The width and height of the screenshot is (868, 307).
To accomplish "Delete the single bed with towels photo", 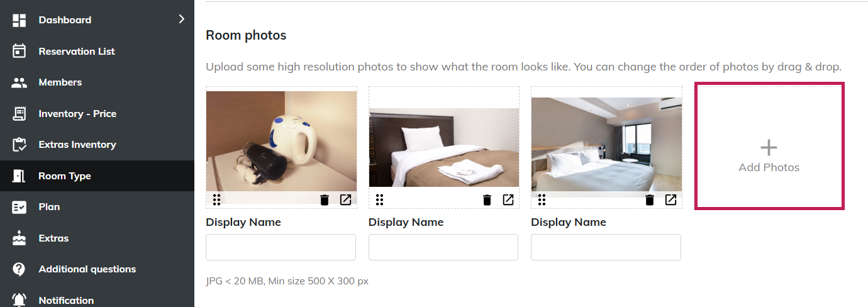I will [487, 200].
